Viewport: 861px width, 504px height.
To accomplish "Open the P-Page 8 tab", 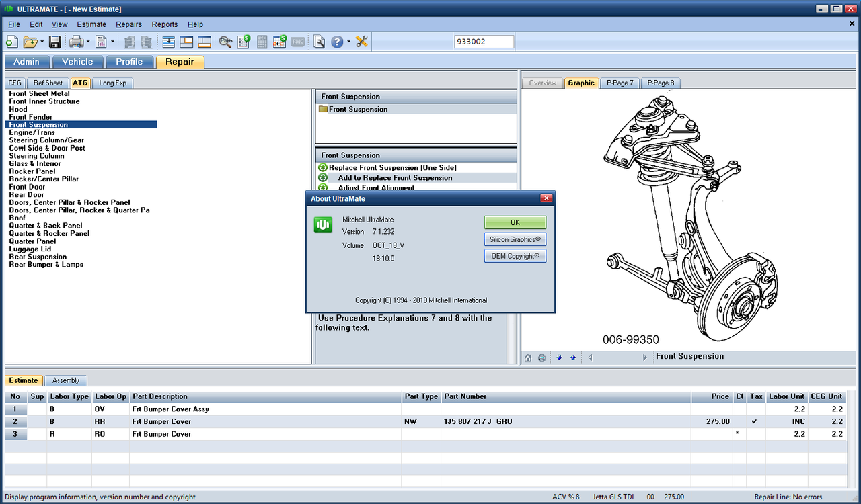I will (x=661, y=83).
